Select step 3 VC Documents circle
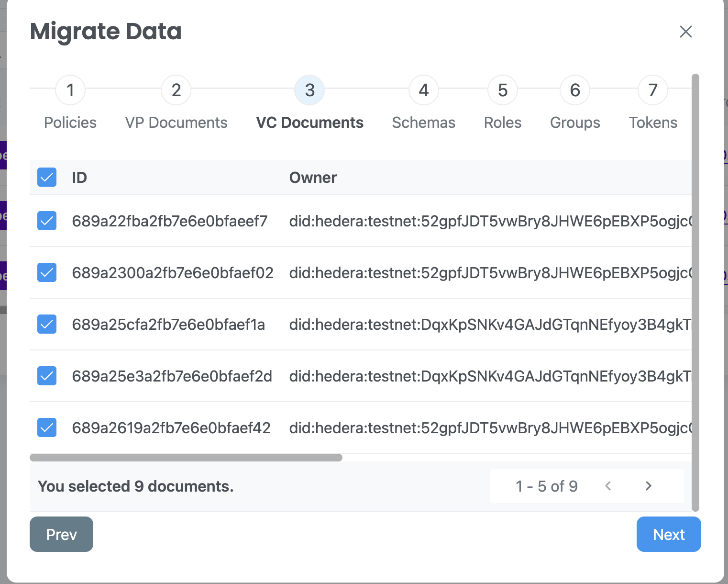This screenshot has height=584, width=728. [309, 90]
